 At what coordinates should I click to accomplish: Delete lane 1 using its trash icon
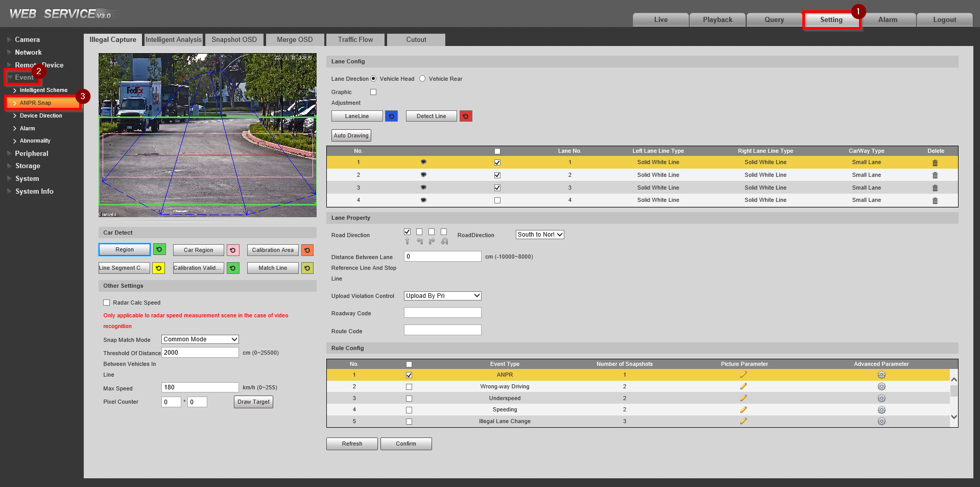(935, 163)
